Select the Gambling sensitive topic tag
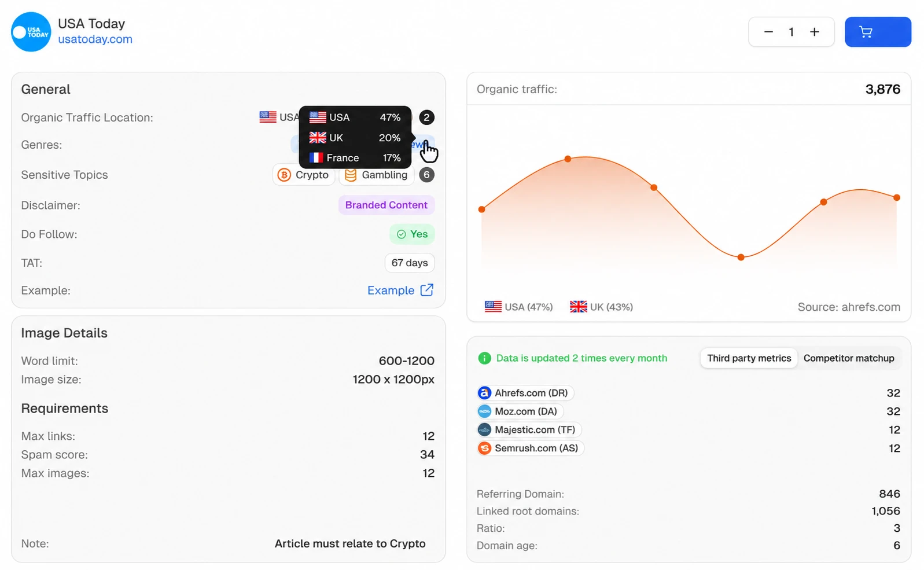This screenshot has width=924, height=570. click(377, 175)
